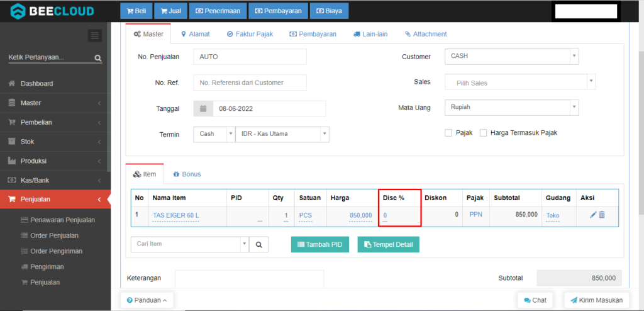This screenshot has width=644, height=311.
Task: Switch to the Faktur Pajak tab
Action: tap(250, 34)
